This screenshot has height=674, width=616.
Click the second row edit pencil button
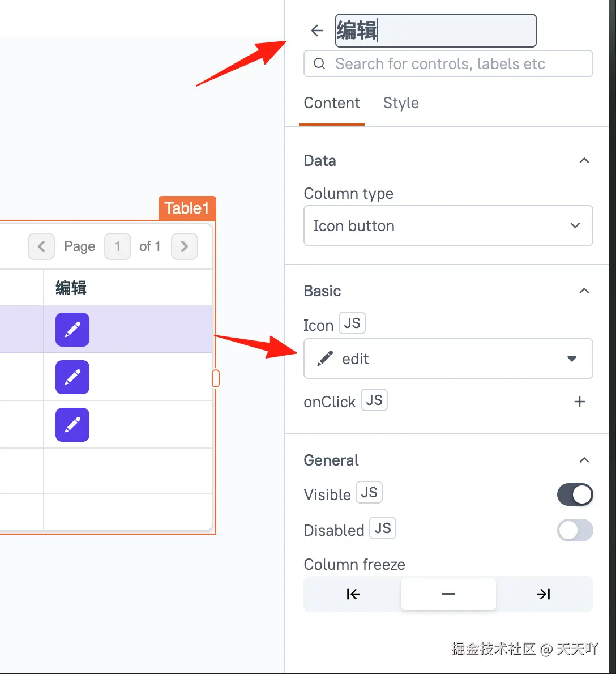pos(72,377)
